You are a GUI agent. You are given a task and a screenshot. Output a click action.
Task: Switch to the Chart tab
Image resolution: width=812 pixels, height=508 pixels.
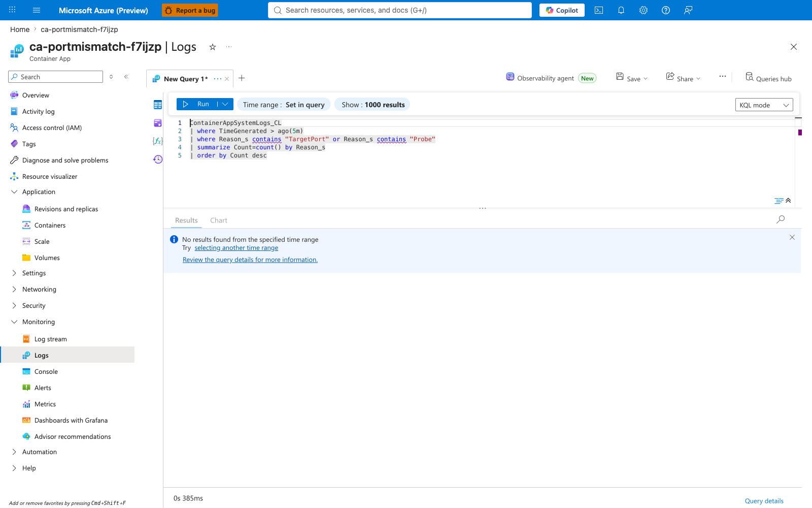[x=219, y=220]
